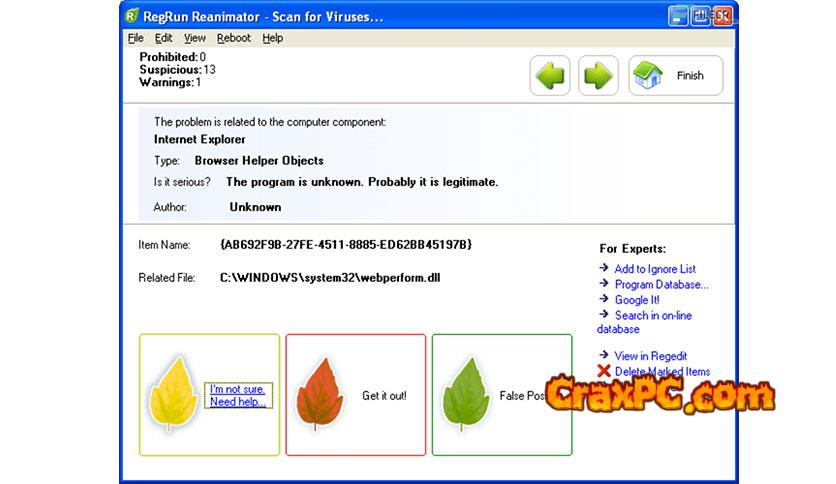836x484 pixels.
Task: Click the Author value Unknown
Action: [x=255, y=207]
